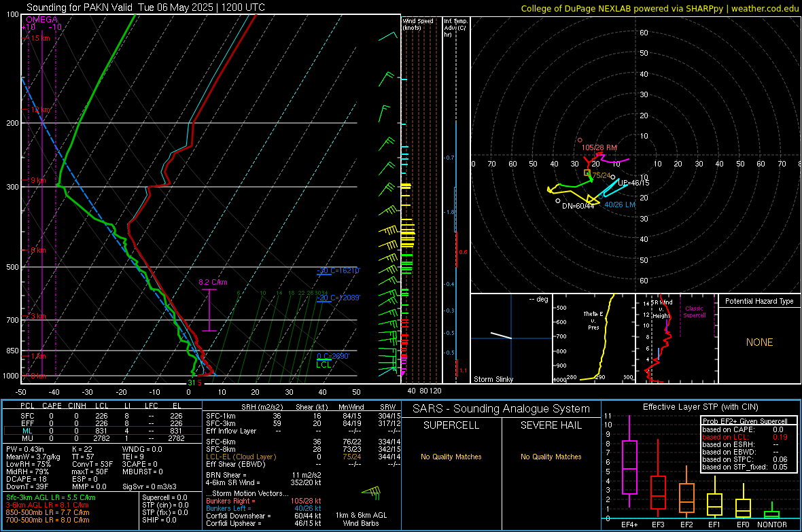Click the NONTOR box plot label
This screenshot has width=802, height=532.
coord(772,525)
